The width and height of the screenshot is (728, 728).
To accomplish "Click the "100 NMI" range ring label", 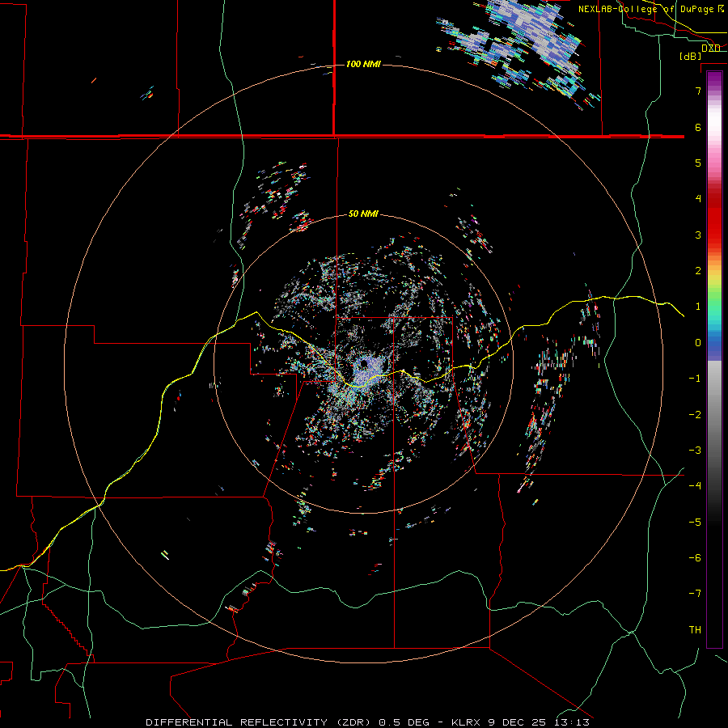I will coord(363,64).
